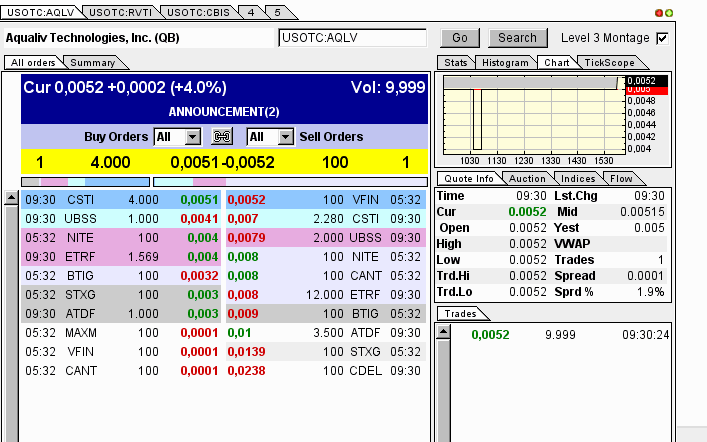This screenshot has width=707, height=442.
Task: Switch to the Indices tab
Action: click(578, 179)
